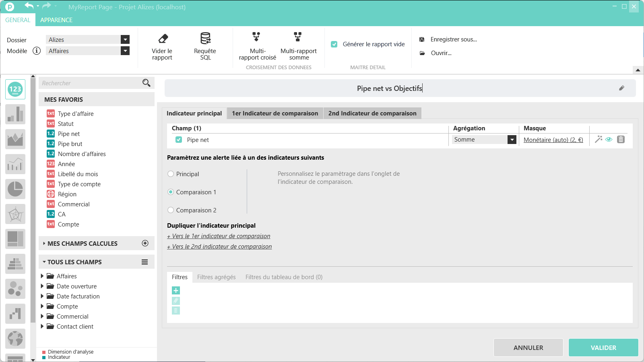Add a new filter with plus button

click(x=176, y=290)
